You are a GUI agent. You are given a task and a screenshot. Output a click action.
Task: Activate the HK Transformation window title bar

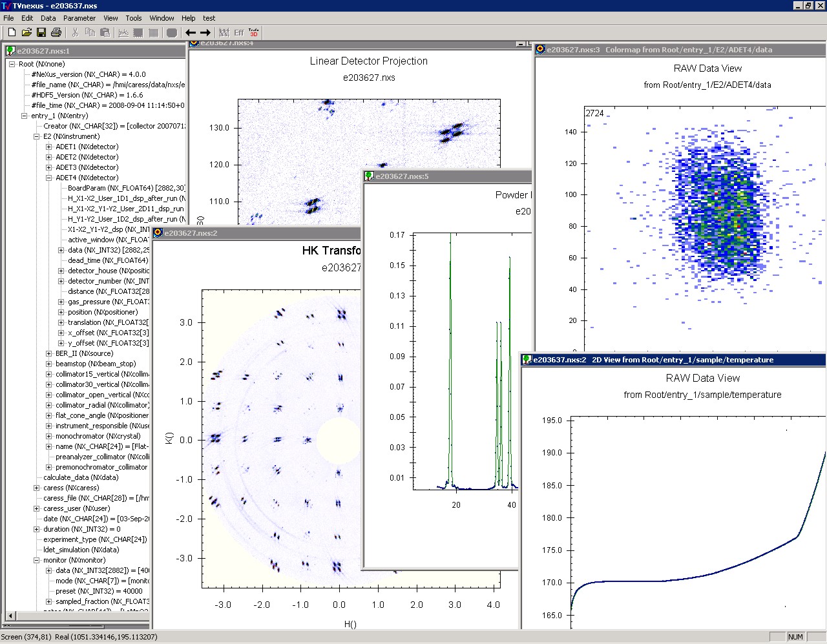pos(258,233)
